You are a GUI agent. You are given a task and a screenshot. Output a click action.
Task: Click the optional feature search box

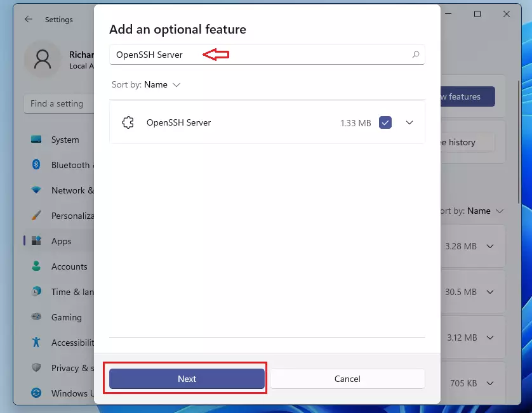click(x=267, y=55)
